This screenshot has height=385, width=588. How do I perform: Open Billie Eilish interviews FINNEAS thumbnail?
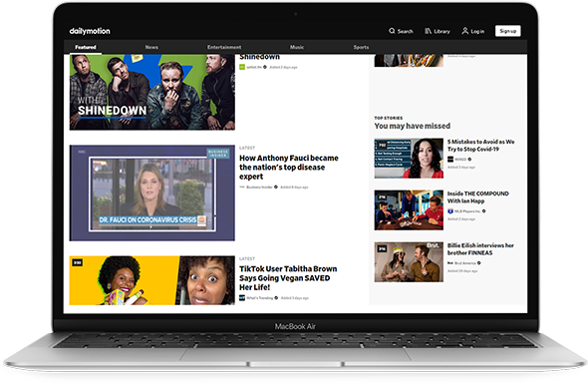pyautogui.click(x=409, y=262)
